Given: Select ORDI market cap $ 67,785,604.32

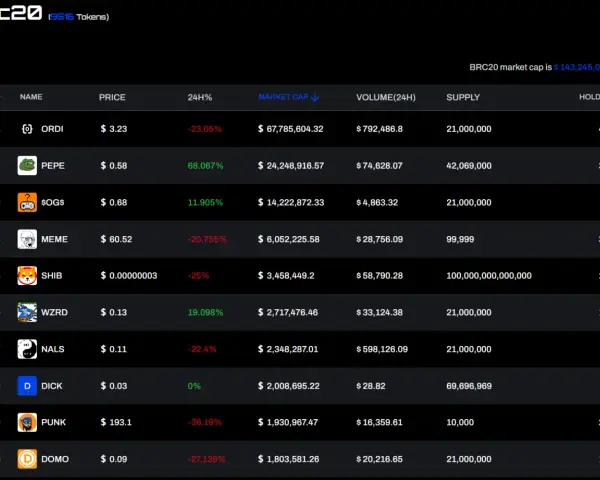Looking at the screenshot, I should pos(290,129).
